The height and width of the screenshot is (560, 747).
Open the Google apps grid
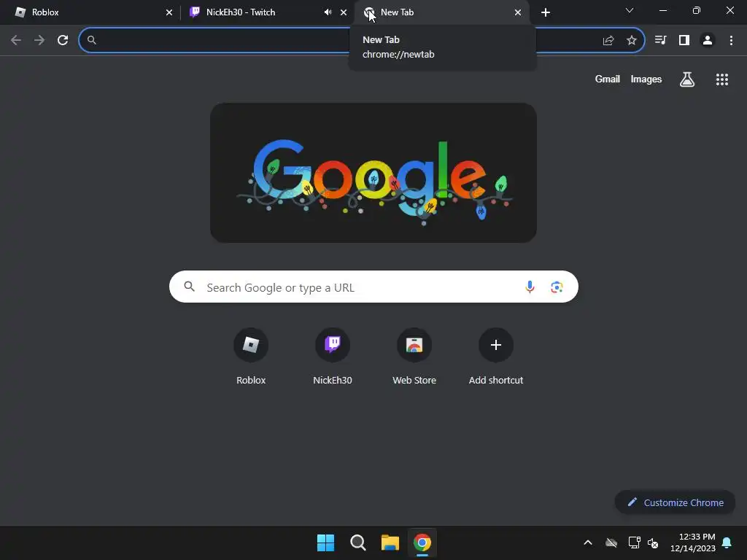click(x=722, y=79)
